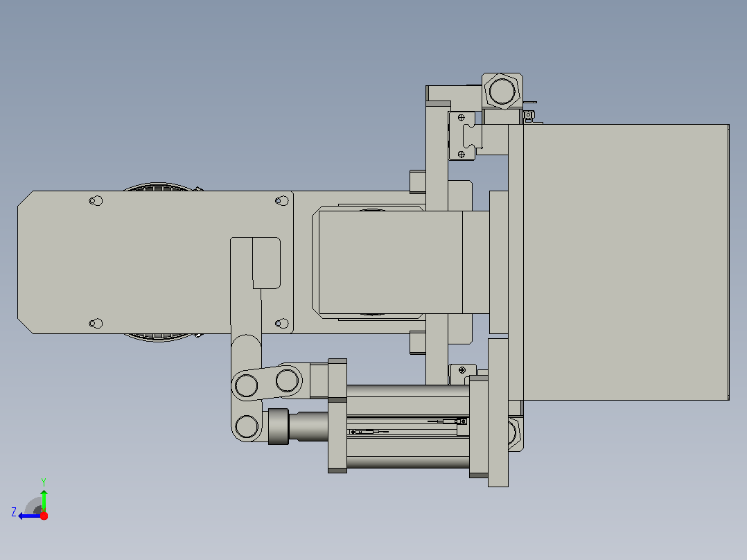
Task: Pick the lower-left screw hole on cover plate
Action: pyautogui.click(x=96, y=324)
